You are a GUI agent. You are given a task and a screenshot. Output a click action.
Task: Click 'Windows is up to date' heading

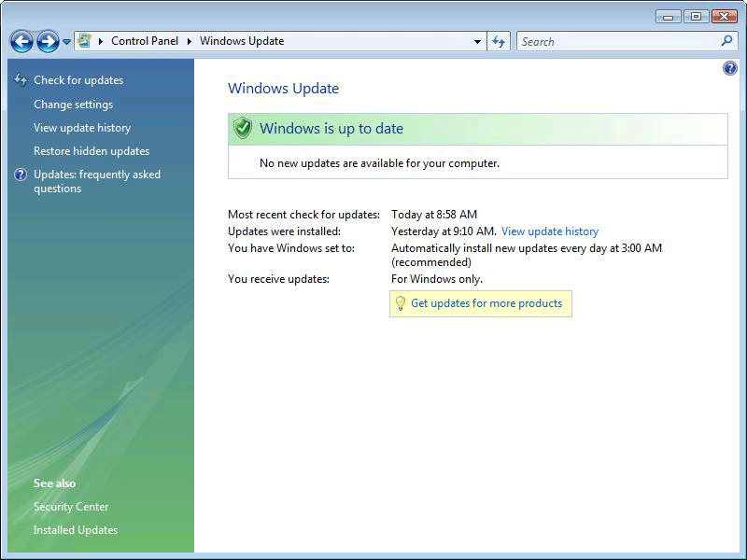331,129
